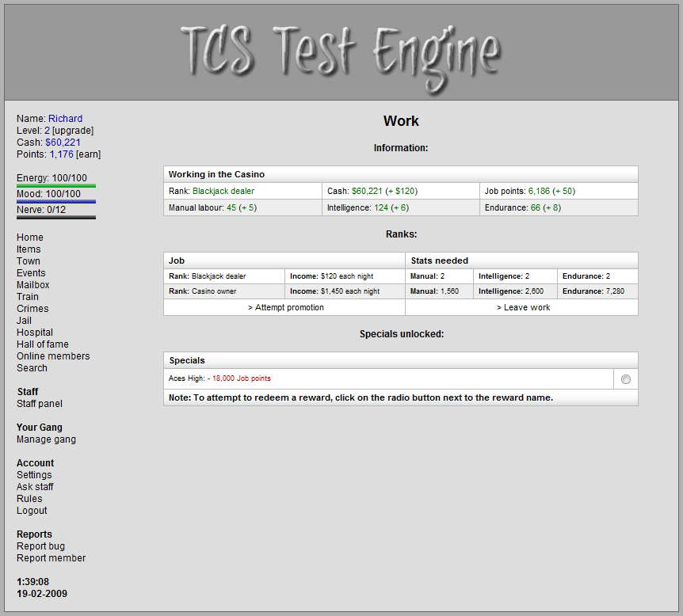Viewport: 683px width, 616px height.
Task: Click the Attempt promotion link
Action: 285,307
